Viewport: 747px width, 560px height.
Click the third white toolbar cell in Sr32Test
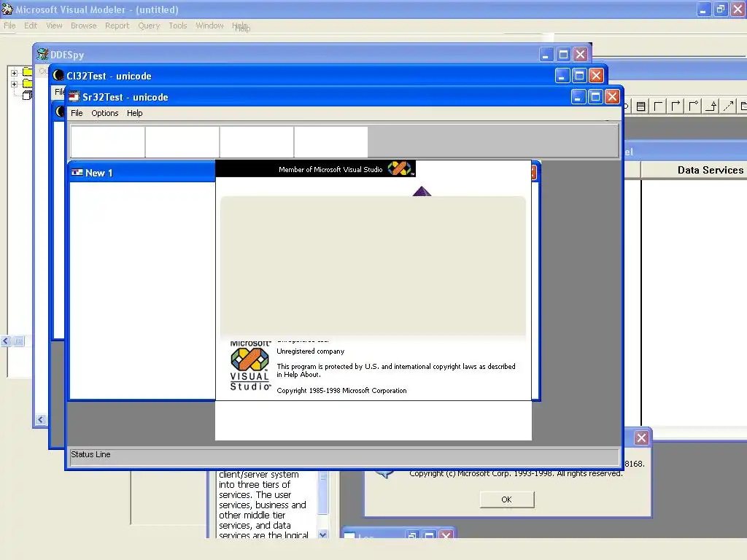point(257,141)
